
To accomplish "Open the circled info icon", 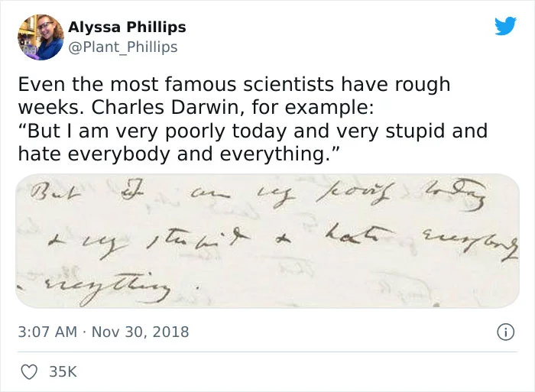I will pyautogui.click(x=505, y=332).
